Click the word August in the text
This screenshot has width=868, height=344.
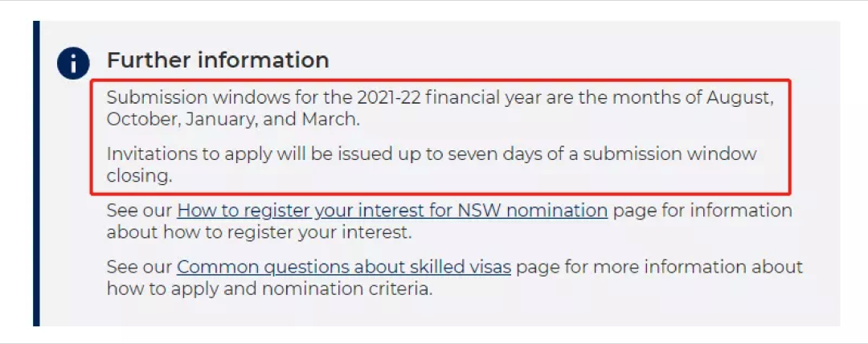pos(739,98)
